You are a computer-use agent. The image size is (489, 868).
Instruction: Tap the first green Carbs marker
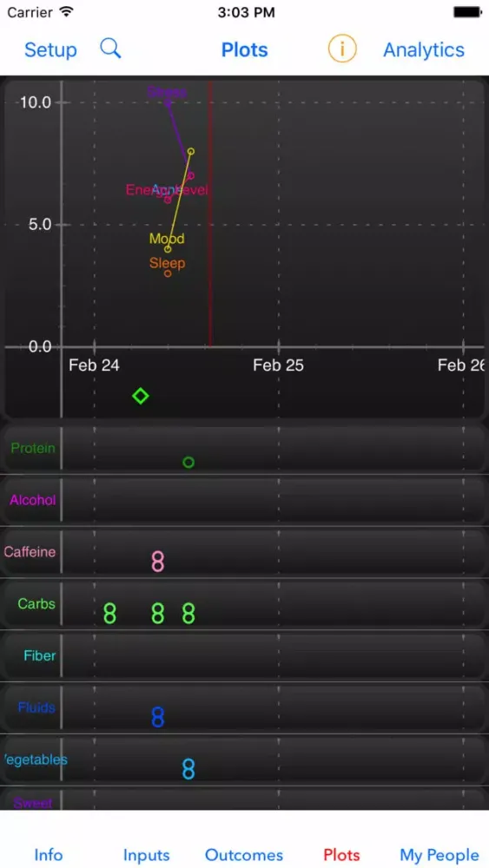(109, 614)
